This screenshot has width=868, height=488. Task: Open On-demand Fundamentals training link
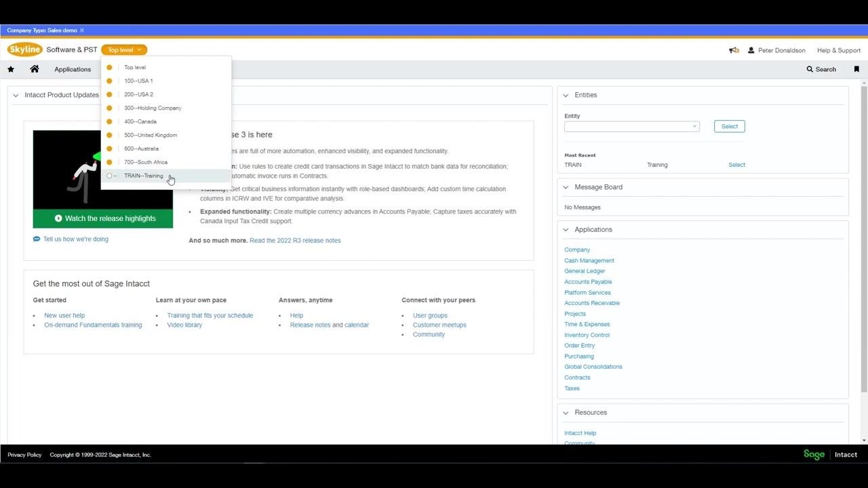(x=93, y=325)
